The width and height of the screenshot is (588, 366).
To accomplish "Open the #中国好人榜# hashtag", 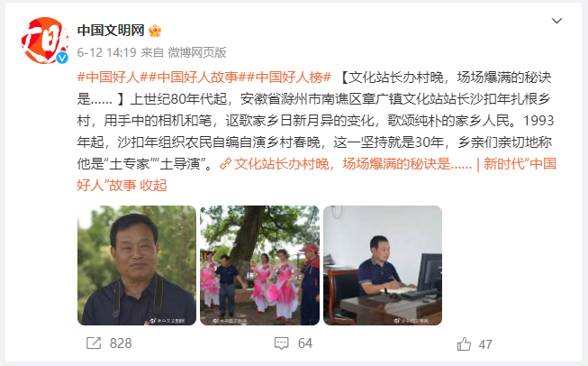I will pyautogui.click(x=290, y=78).
